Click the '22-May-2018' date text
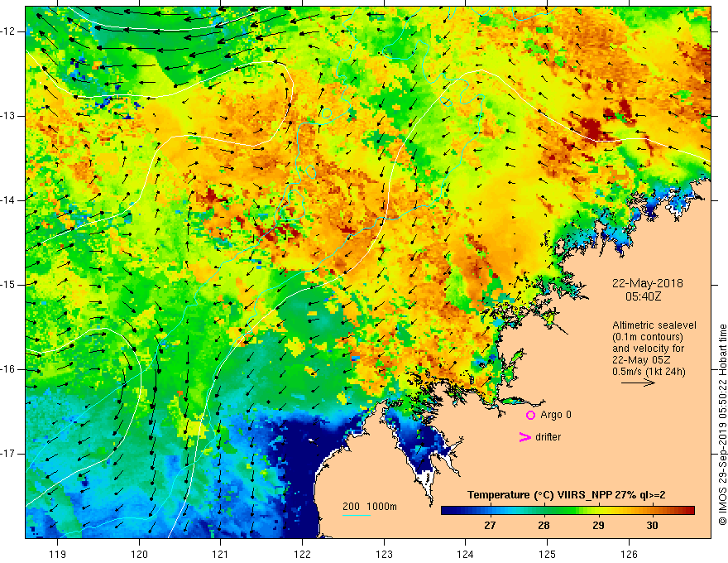The width and height of the screenshot is (728, 563). pyautogui.click(x=647, y=283)
